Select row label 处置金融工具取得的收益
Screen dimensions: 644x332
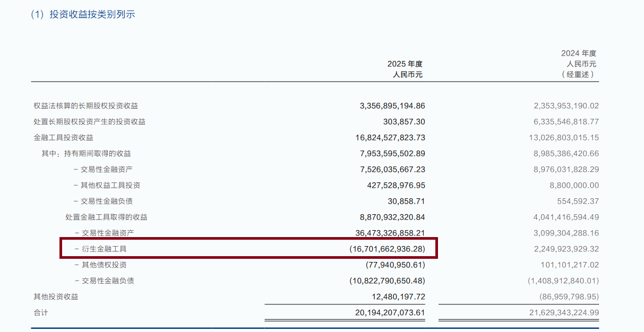tap(107, 217)
